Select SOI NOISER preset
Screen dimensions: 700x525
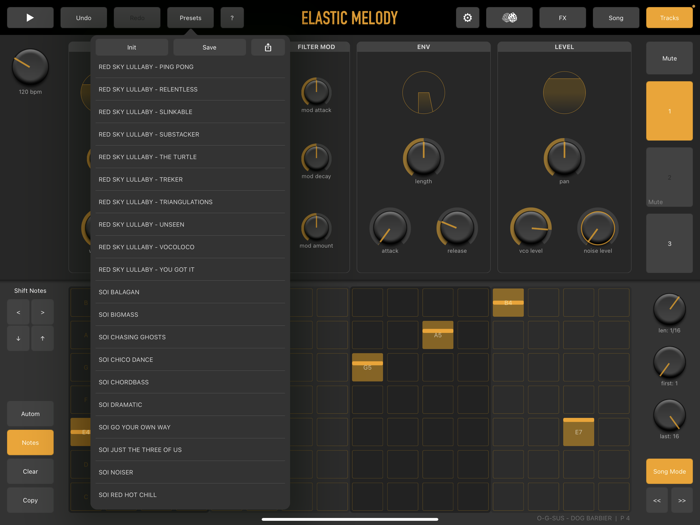coord(190,473)
